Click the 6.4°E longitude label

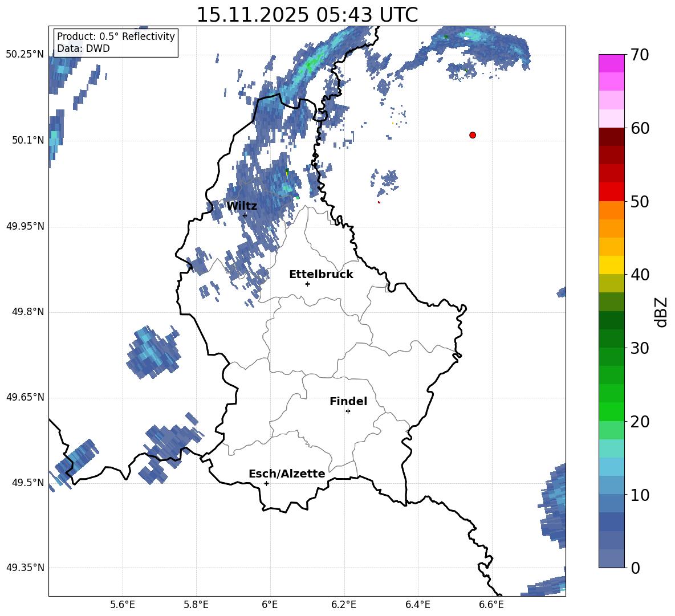tap(418, 605)
